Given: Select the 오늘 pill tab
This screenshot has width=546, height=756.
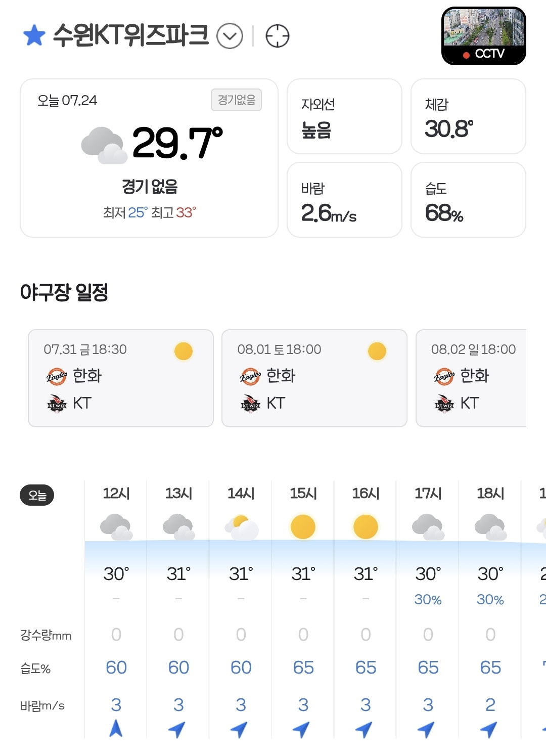Looking at the screenshot, I should pyautogui.click(x=37, y=495).
